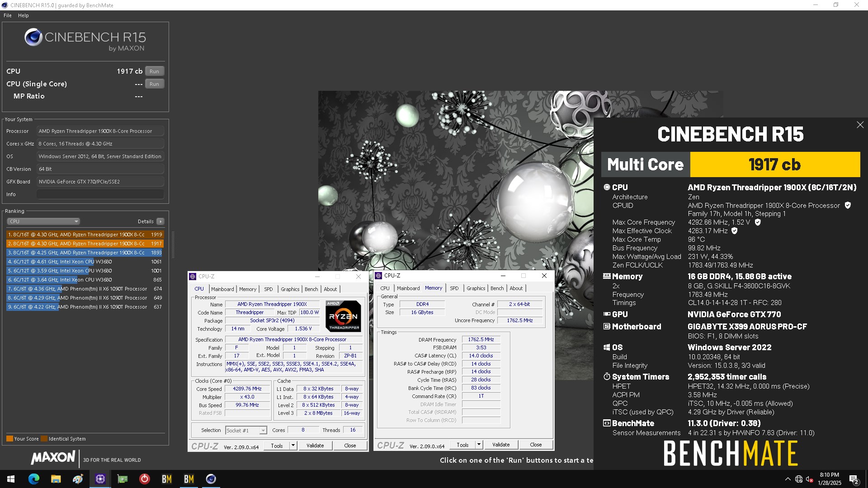This screenshot has width=868, height=488.
Task: Select ranking row 1 scoring 1919
Action: click(x=85, y=235)
